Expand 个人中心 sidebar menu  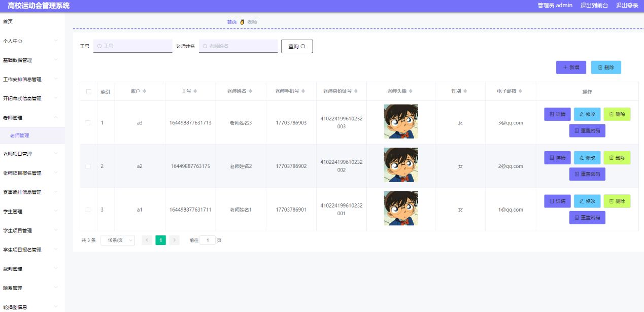[32, 41]
